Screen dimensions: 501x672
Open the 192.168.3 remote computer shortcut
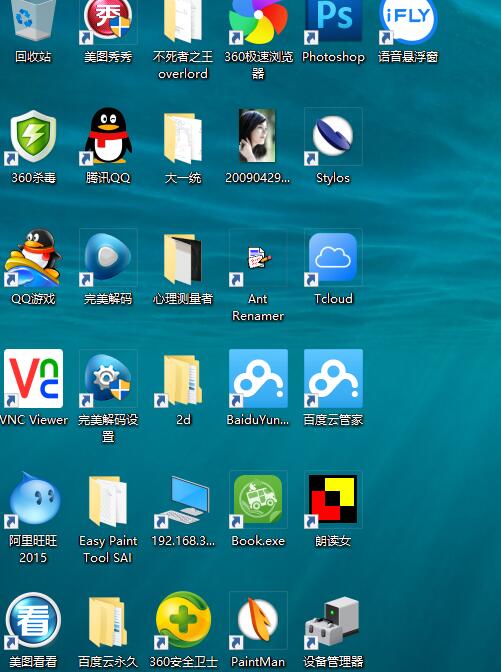[183, 501]
